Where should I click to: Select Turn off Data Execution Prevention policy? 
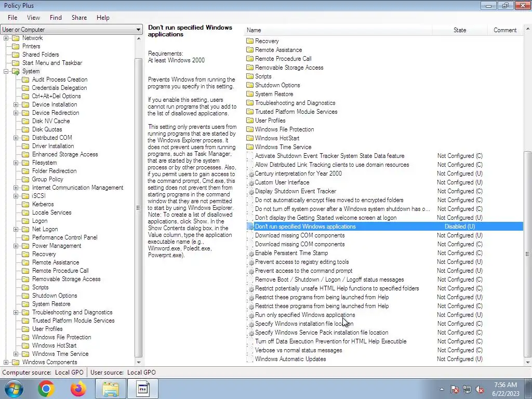pos(384,341)
